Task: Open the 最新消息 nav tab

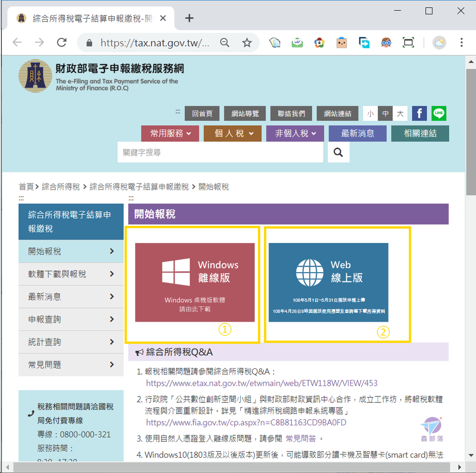Action: (357, 133)
